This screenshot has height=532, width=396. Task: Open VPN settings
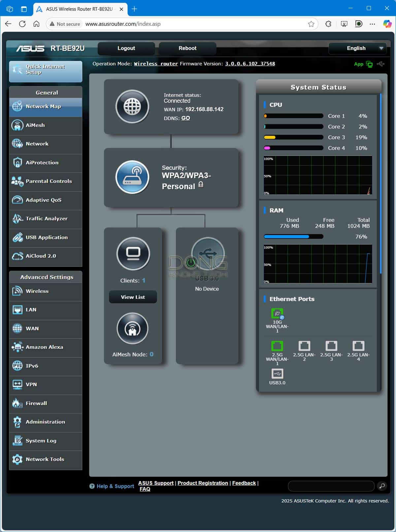pos(46,385)
